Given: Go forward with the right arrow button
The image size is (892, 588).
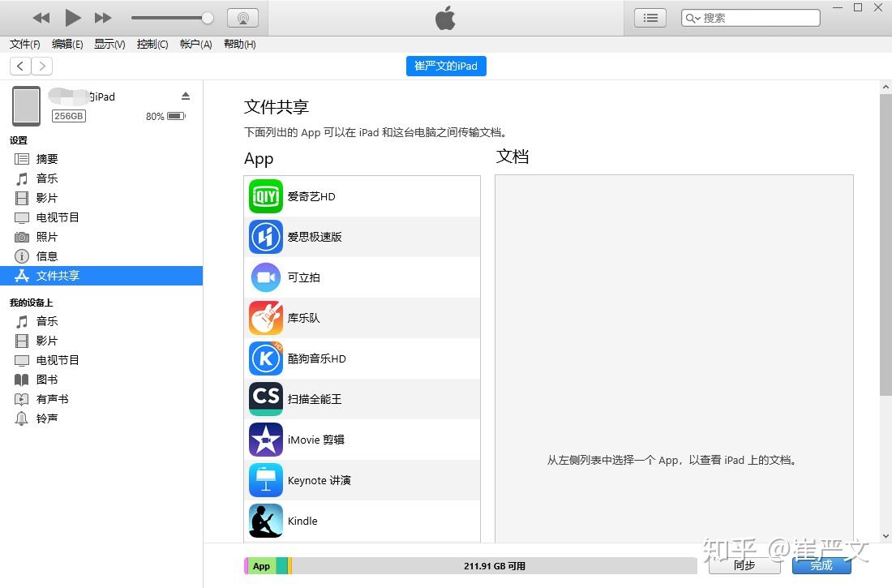Looking at the screenshot, I should tap(42, 66).
